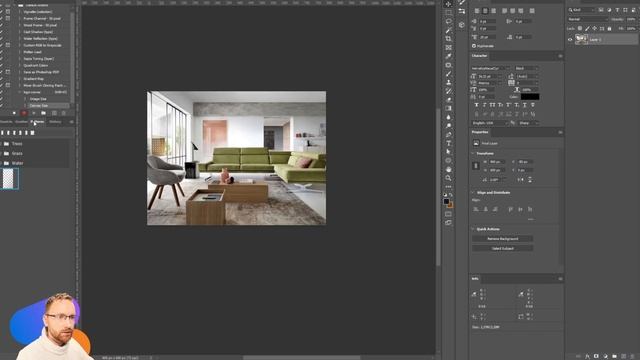Collapse the Quick Actions section
This screenshot has width=640, height=360.
473,229
